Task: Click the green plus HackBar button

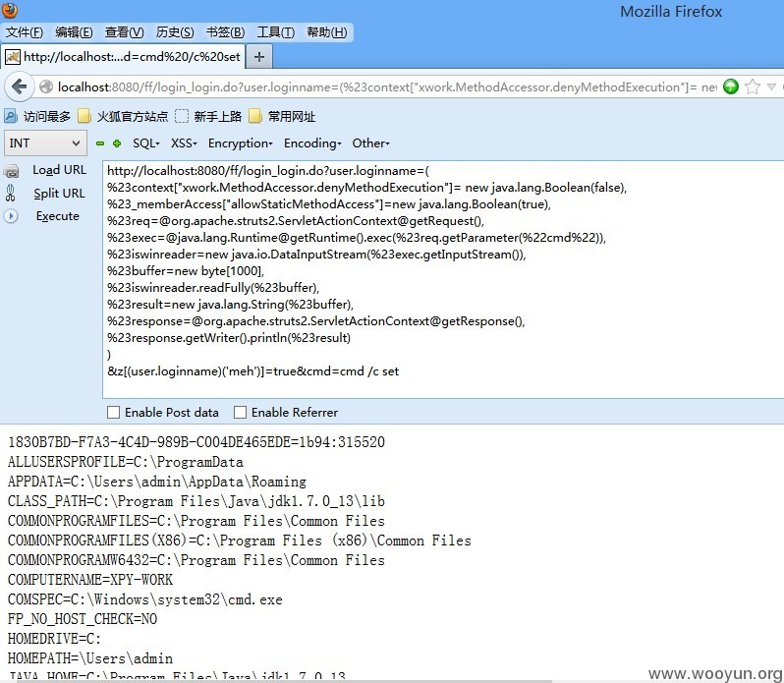Action: [x=117, y=143]
